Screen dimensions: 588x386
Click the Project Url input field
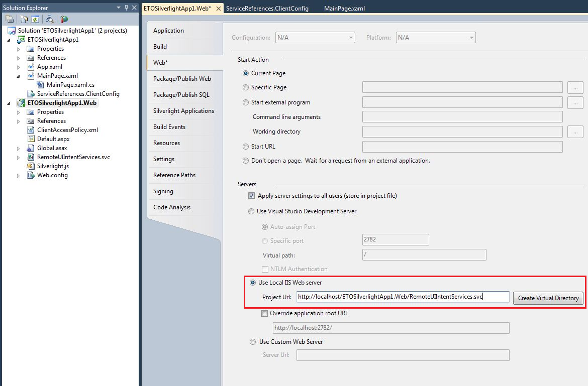403,297
